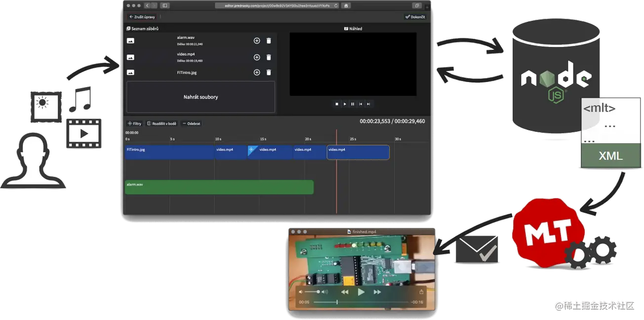The width and height of the screenshot is (644, 320).
Task: Select the alarm.wav audio clip on timeline
Action: [x=219, y=187]
